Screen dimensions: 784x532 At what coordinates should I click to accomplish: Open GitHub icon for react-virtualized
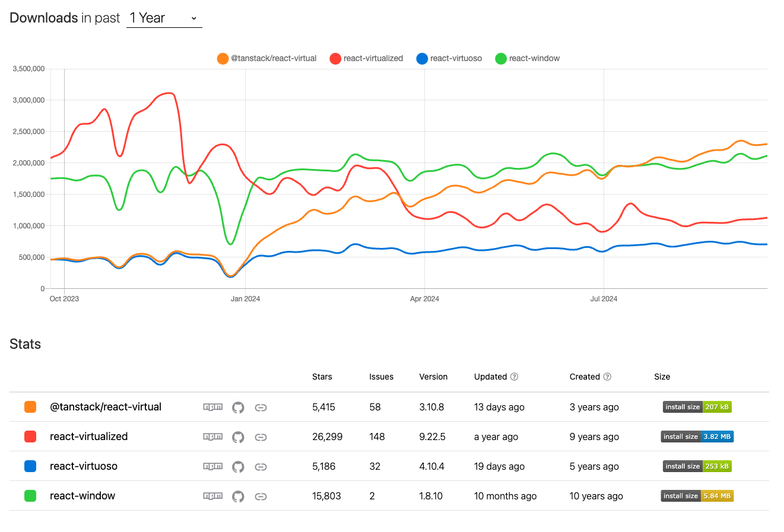[238, 437]
